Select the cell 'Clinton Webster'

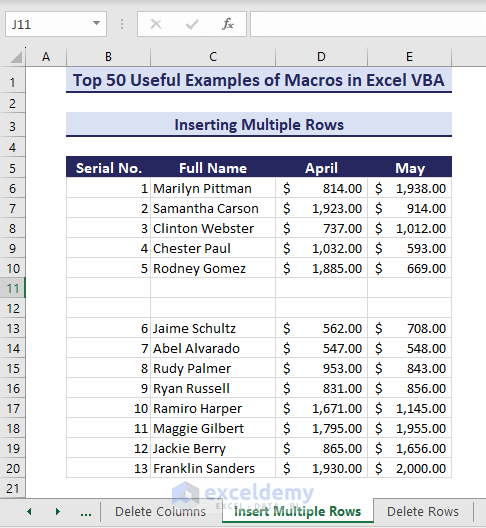(213, 228)
